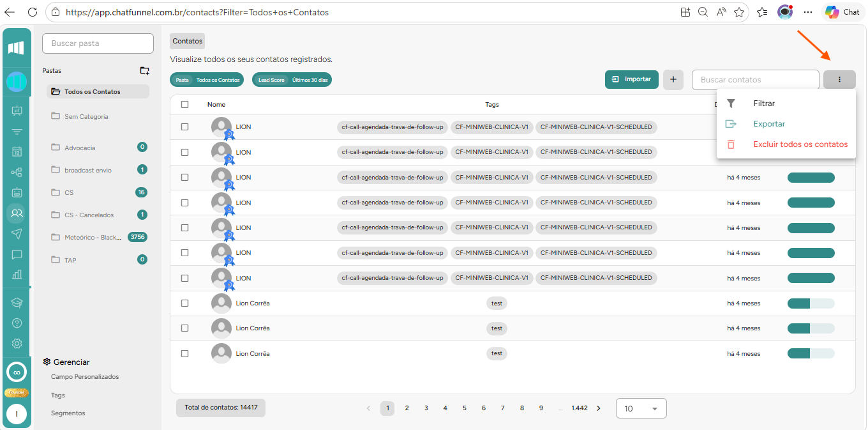Click the infinity plan icon in sidebar

coord(17,372)
